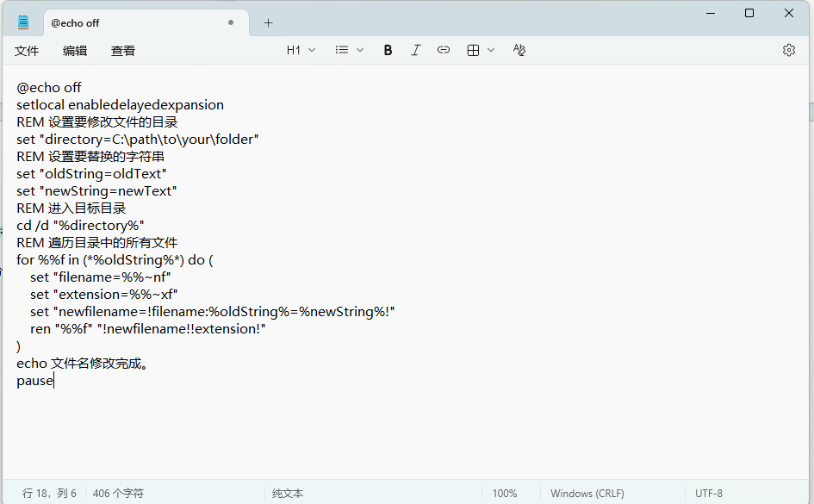Viewport: 814px width, 504px height.
Task: Minimize the Notepad window
Action: [711, 13]
